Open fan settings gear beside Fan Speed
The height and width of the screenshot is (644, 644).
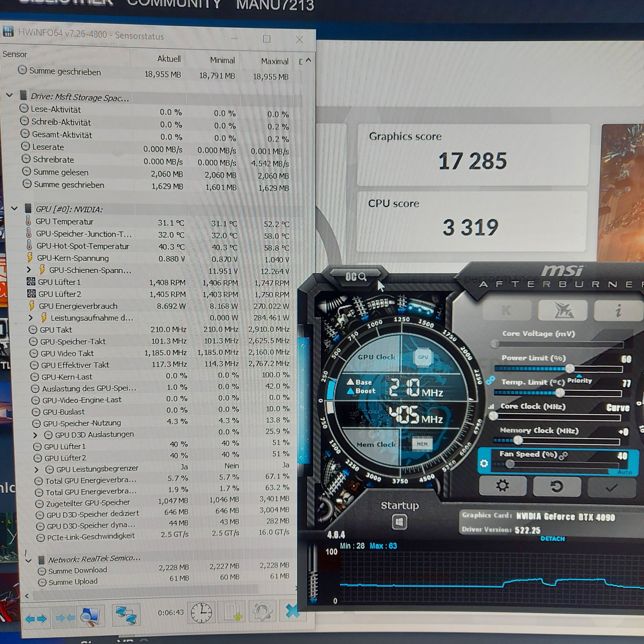484,463
